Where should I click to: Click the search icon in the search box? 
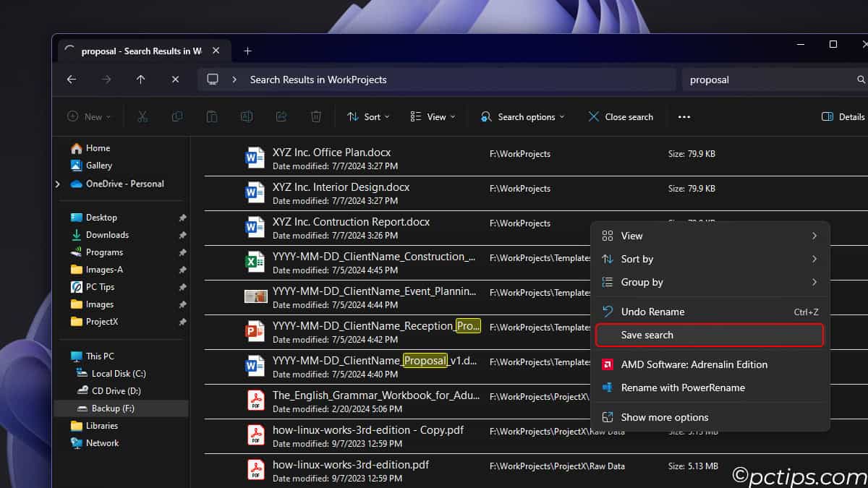pyautogui.click(x=860, y=80)
